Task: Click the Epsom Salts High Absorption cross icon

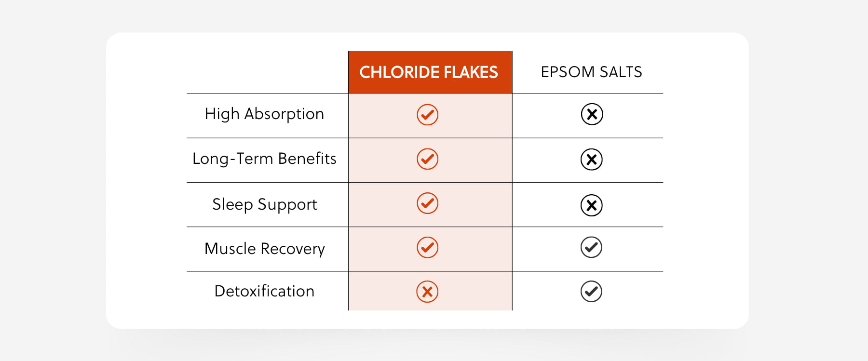Action: click(592, 114)
